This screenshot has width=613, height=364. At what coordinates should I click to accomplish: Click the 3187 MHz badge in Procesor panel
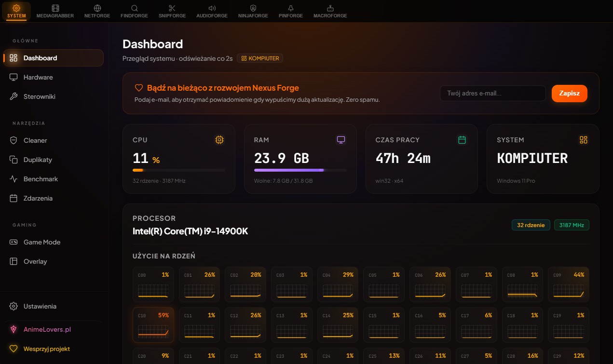pos(572,225)
